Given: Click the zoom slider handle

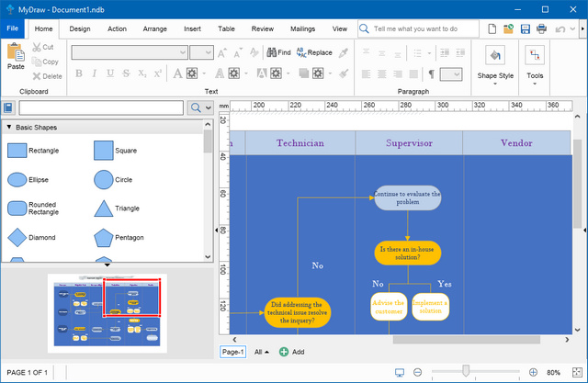Looking at the screenshot, I should [466, 372].
